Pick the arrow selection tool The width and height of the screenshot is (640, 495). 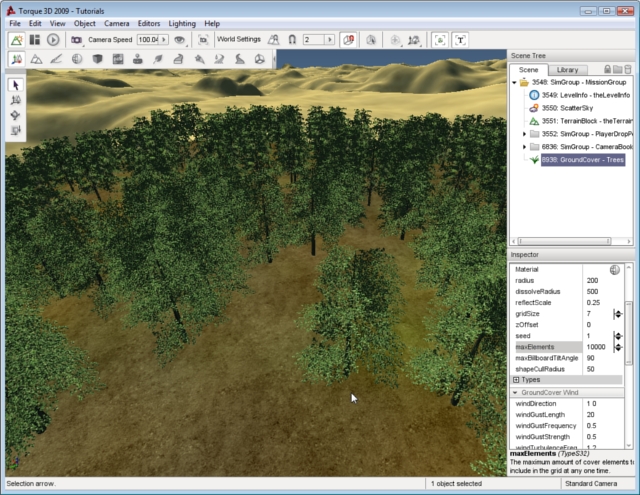coord(16,85)
